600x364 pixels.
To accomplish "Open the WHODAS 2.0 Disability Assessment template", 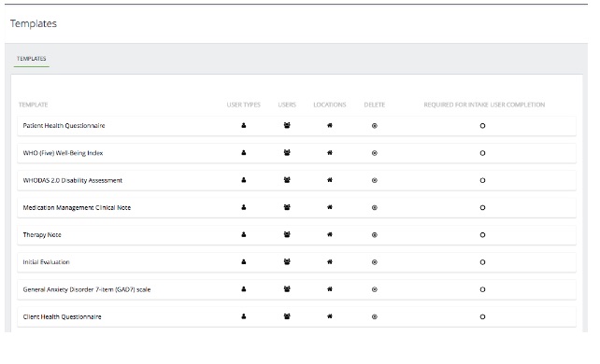I will (72, 180).
